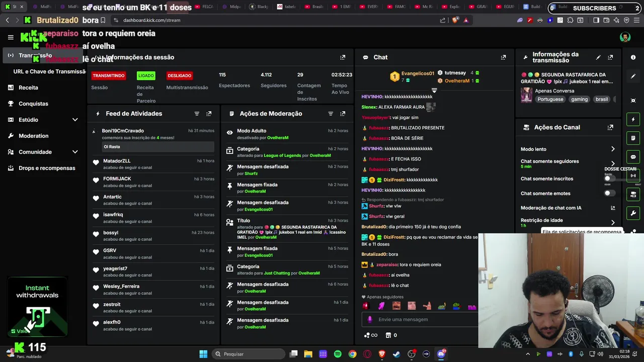Open Modo lento options chevron
This screenshot has width=644, height=362.
click(x=613, y=149)
